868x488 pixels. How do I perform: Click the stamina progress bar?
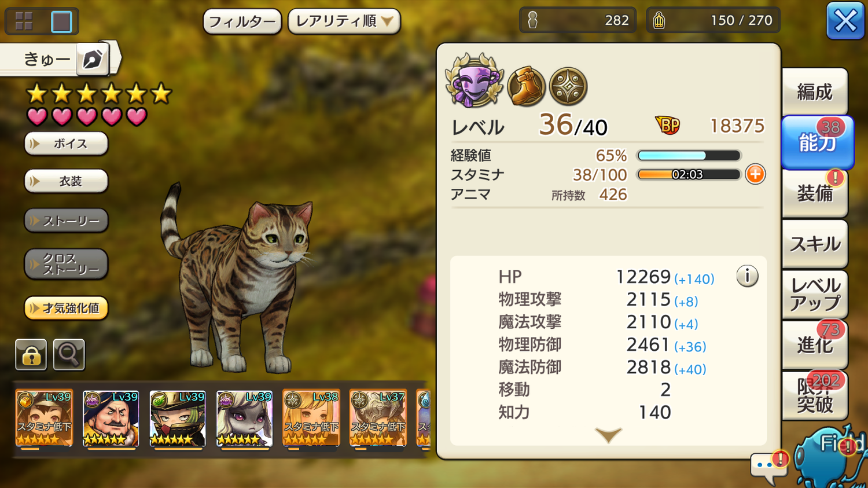point(689,174)
